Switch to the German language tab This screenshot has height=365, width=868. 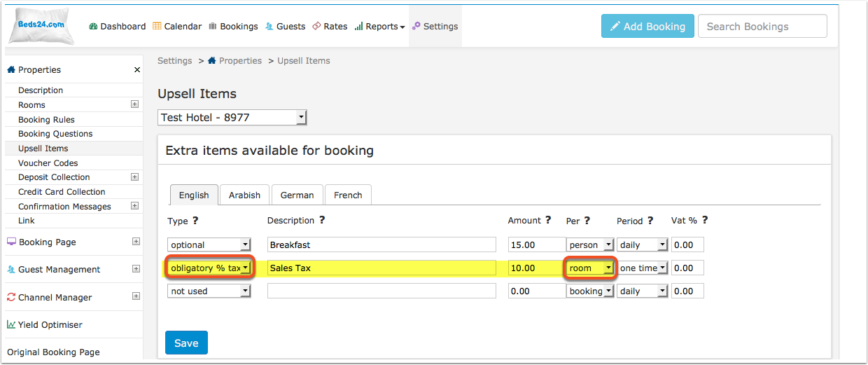[297, 195]
